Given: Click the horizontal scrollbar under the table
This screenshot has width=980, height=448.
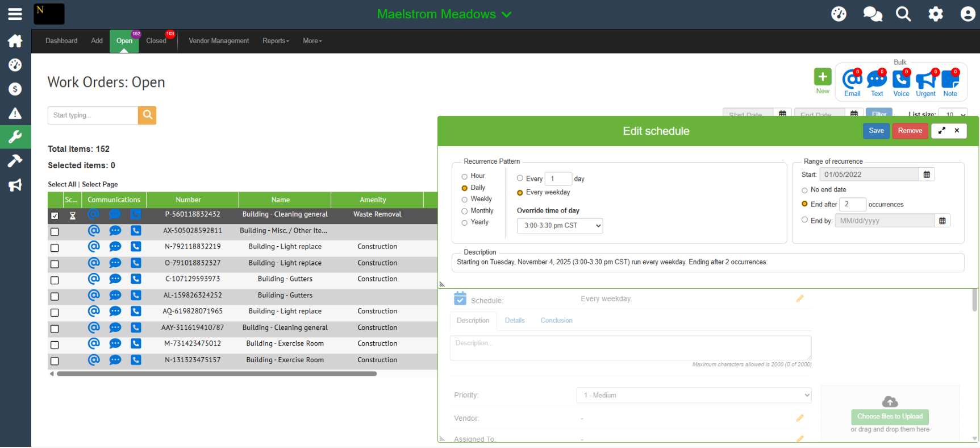Looking at the screenshot, I should coord(216,374).
